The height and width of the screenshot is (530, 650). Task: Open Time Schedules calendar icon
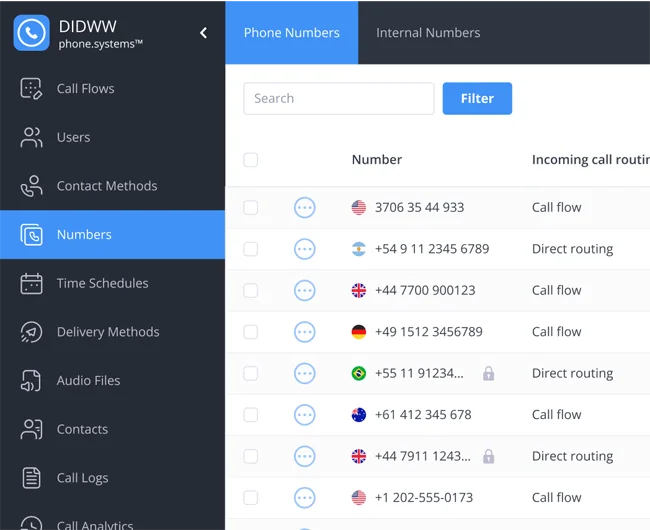(31, 283)
